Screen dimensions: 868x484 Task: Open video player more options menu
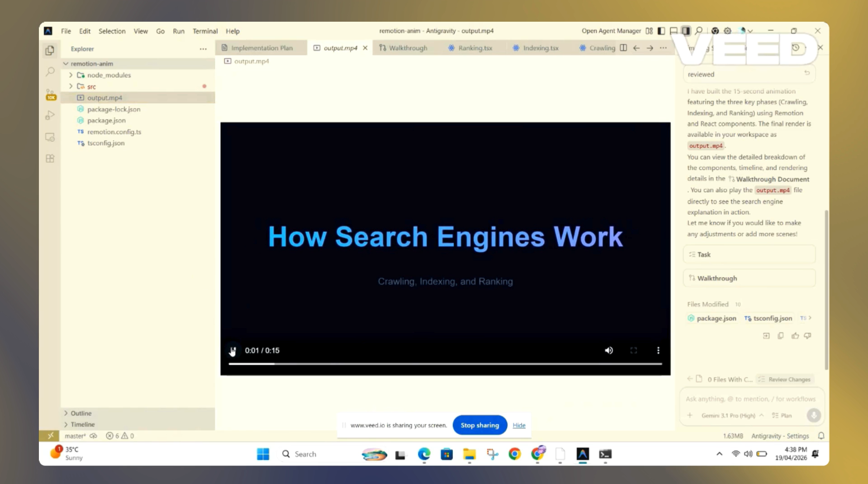click(x=658, y=350)
